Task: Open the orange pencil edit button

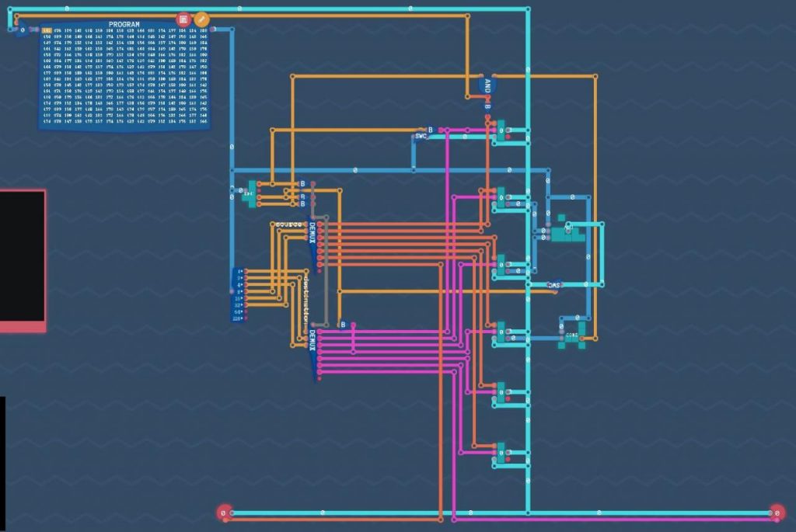Action: pos(201,19)
